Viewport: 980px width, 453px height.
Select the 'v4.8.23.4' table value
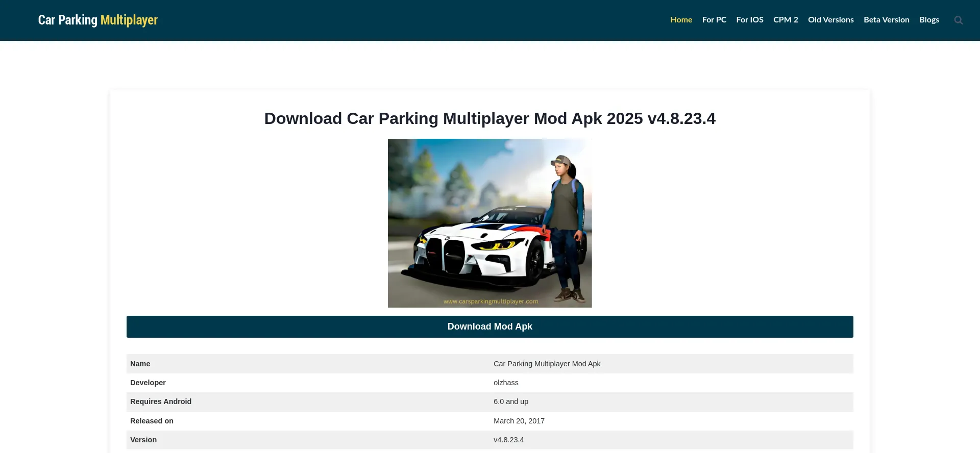click(508, 440)
